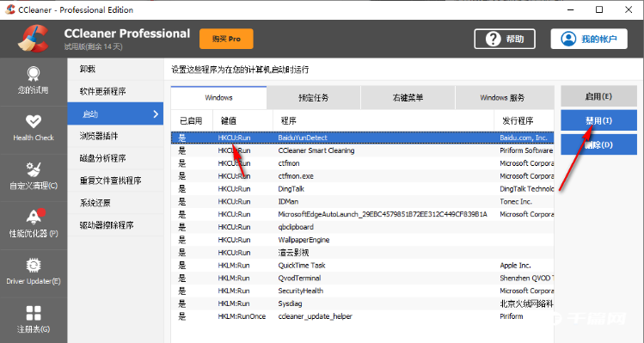Open Browser Plugins menu item
This screenshot has height=343, width=644.
pos(115,136)
